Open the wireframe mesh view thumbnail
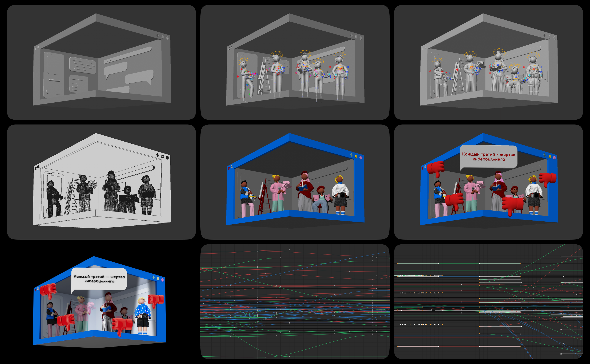 pyautogui.click(x=101, y=182)
